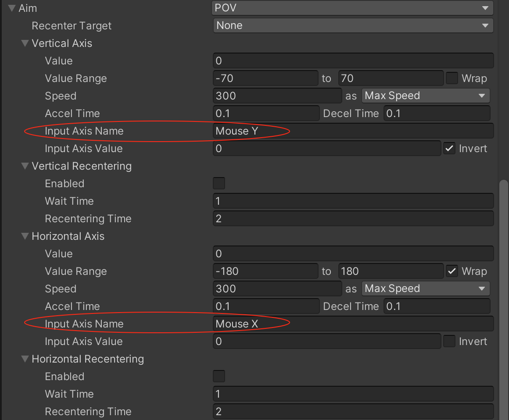Focus the Vertical Axis minimum range field -70
The image size is (509, 420).
[x=265, y=78]
